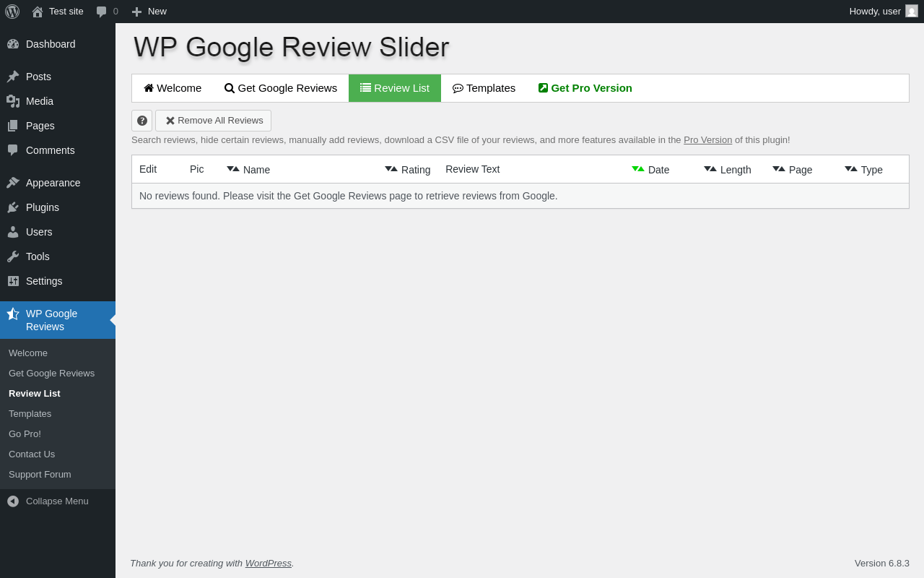
Task: Click the New content plus button
Action: (149, 12)
